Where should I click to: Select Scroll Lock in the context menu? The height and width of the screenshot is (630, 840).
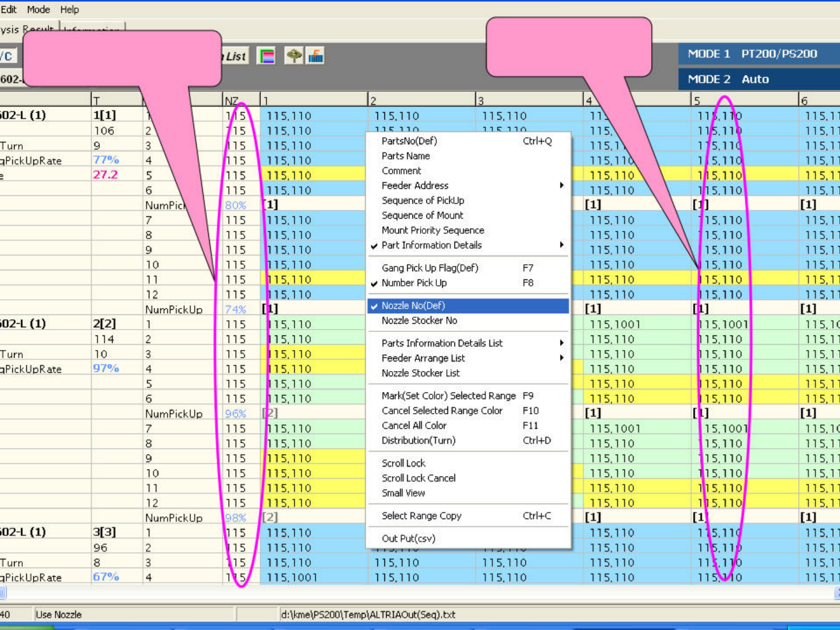point(403,463)
